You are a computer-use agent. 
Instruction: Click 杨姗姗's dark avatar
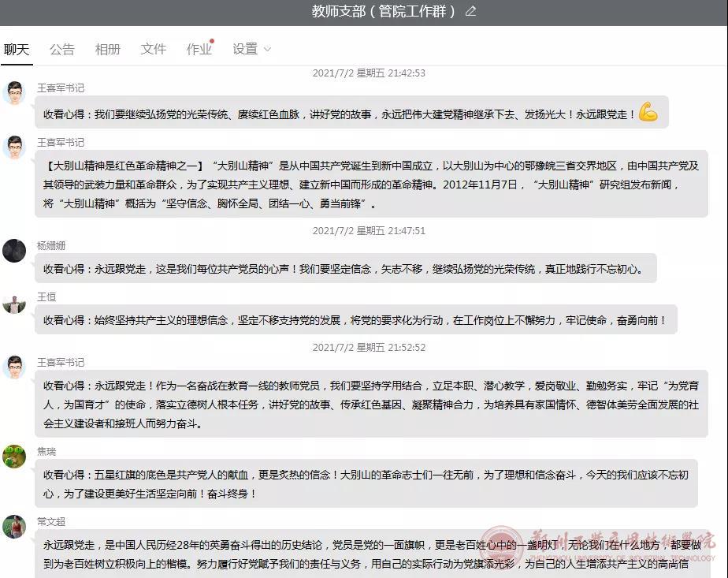[14, 251]
